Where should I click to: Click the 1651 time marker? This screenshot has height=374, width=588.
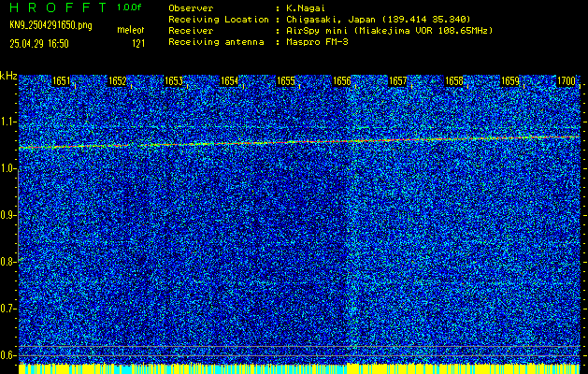[62, 81]
